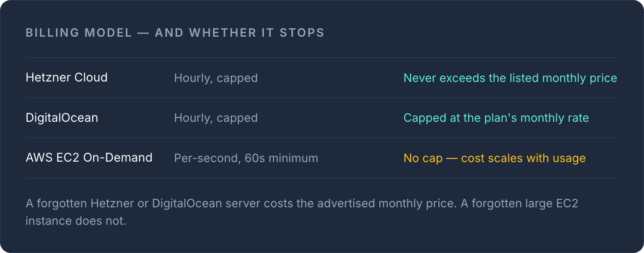644x253 pixels.
Task: Click the Hetzner Cloud provider name
Action: (67, 77)
